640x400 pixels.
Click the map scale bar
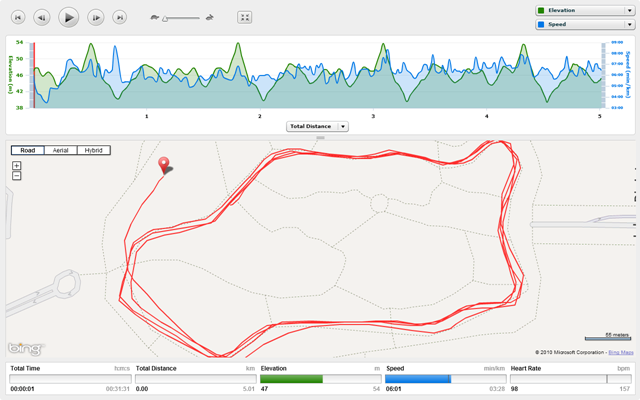[607, 338]
